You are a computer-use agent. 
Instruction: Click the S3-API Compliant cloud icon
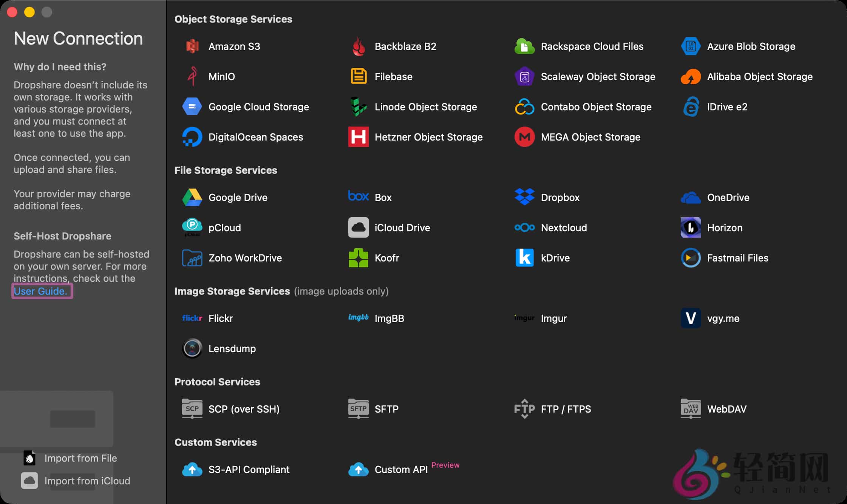[192, 470]
